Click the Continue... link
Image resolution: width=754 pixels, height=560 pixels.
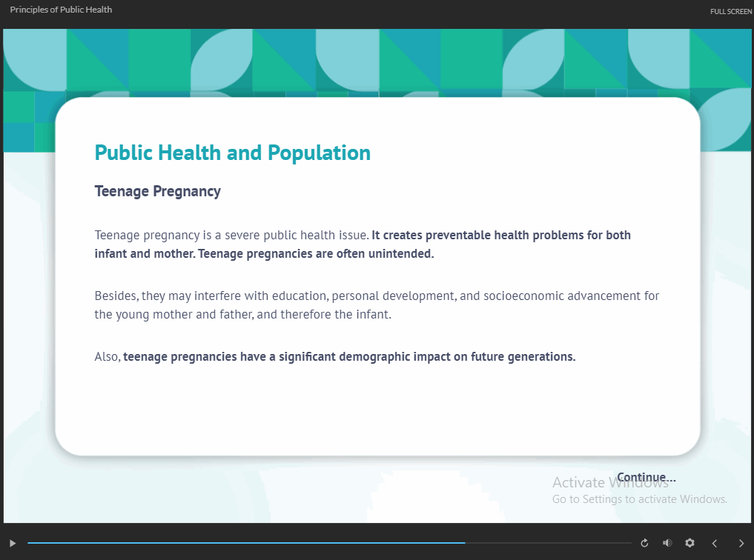[x=646, y=477]
